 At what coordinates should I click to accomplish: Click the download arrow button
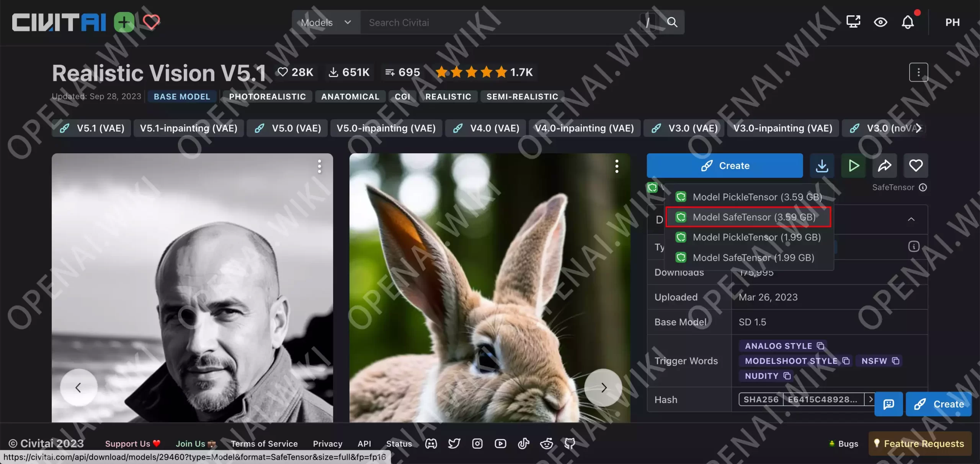(x=822, y=166)
